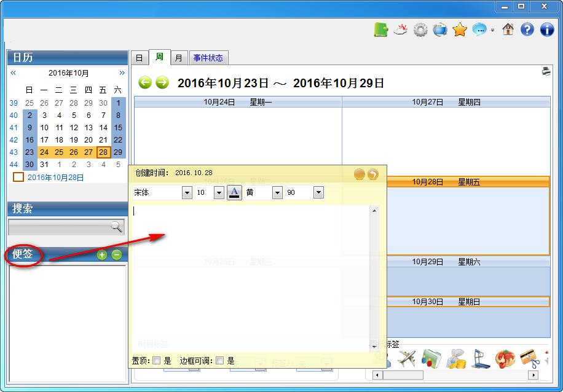Go to next week with green right arrow
Image resolution: width=563 pixels, height=392 pixels.
point(162,83)
